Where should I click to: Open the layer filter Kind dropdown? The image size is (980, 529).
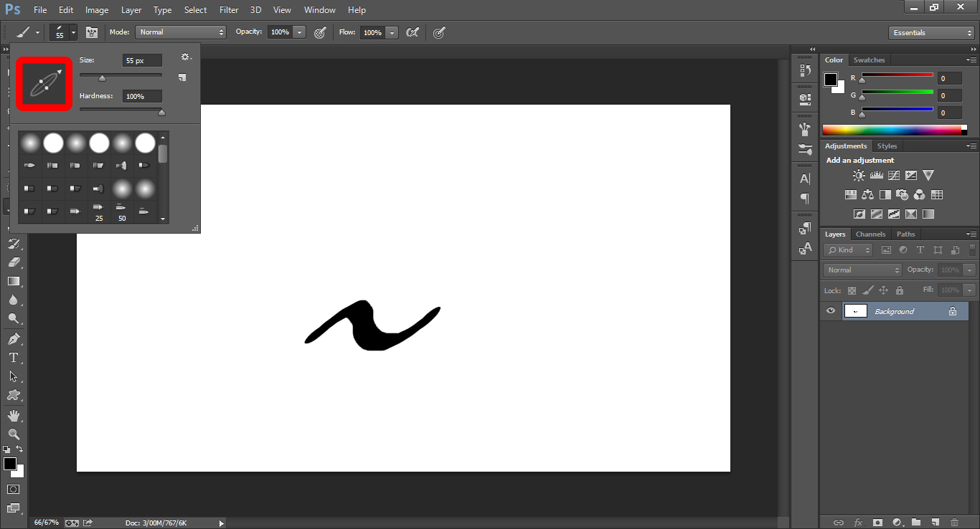[848, 250]
